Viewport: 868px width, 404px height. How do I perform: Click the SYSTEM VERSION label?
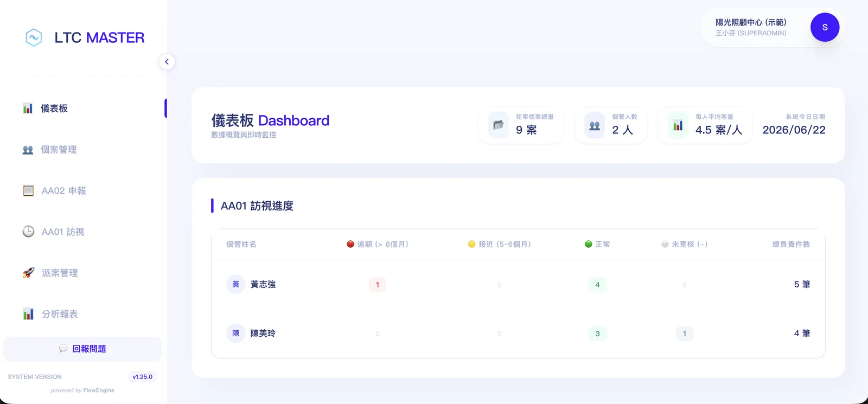[x=35, y=377]
